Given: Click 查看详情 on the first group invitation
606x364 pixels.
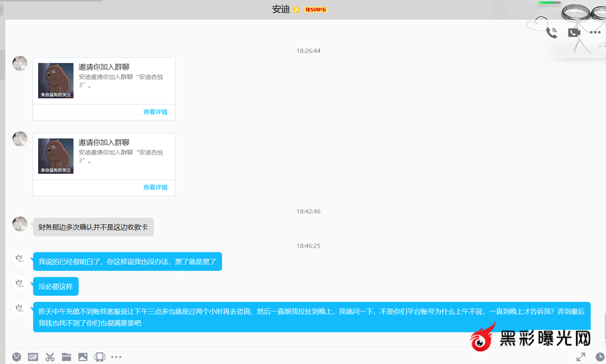Looking at the screenshot, I should click(x=155, y=112).
